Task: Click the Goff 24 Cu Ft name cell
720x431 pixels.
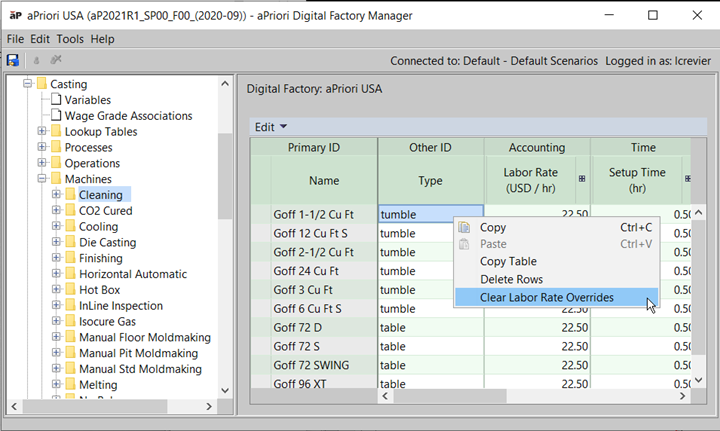Action: pos(324,271)
